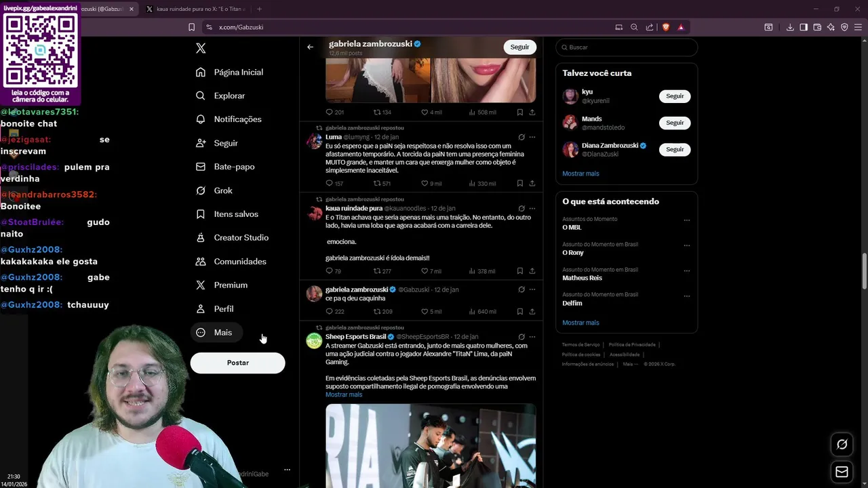The height and width of the screenshot is (488, 868).
Task: Share the ce pa q deu caquinha post
Action: pos(532,312)
